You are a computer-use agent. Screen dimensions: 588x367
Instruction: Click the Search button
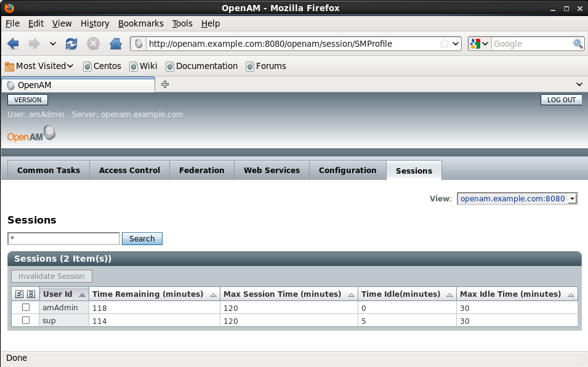click(x=142, y=239)
